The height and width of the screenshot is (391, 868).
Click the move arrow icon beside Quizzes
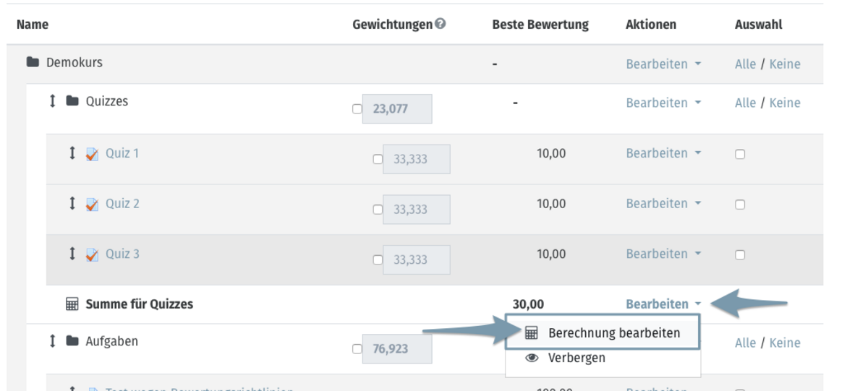(52, 101)
